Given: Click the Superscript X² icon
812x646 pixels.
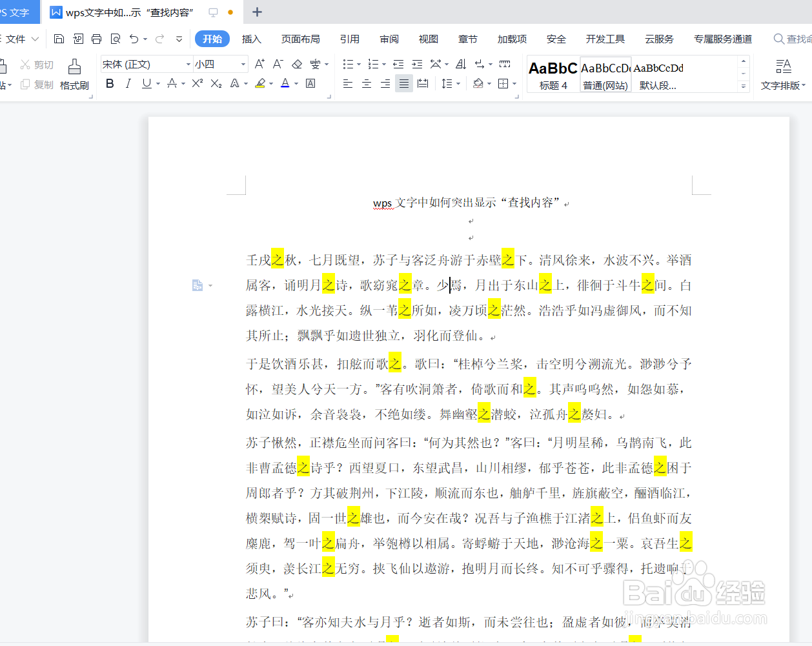Looking at the screenshot, I should pyautogui.click(x=198, y=83).
